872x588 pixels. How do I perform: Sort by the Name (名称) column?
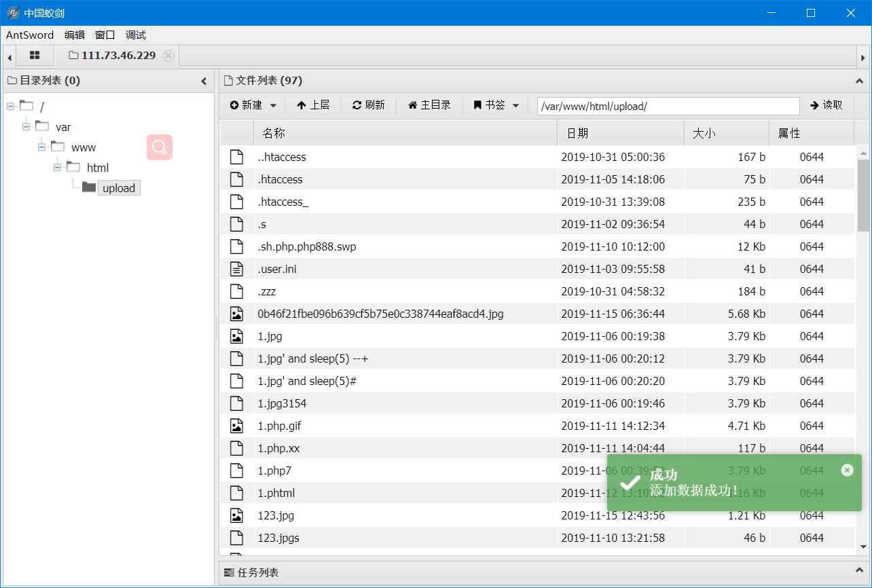[x=405, y=133]
